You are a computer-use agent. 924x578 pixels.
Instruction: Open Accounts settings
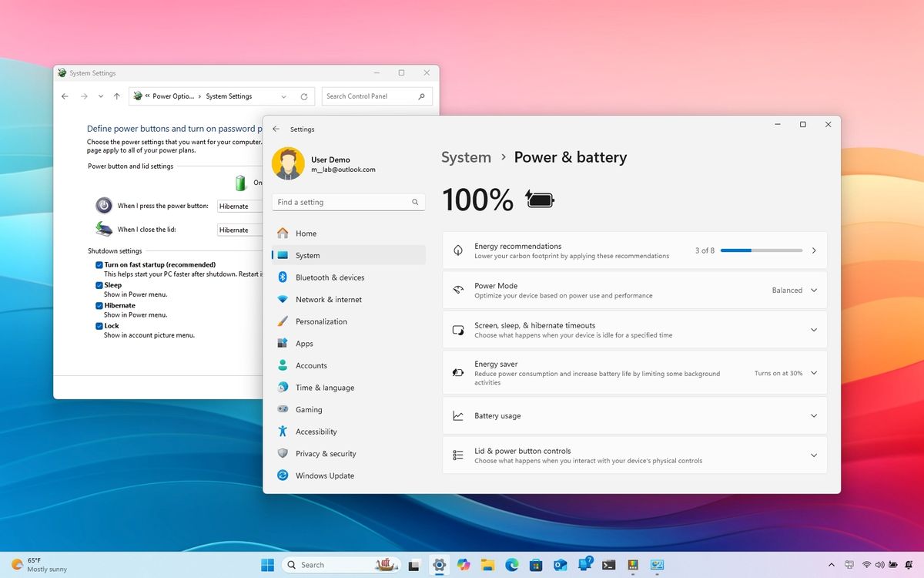pyautogui.click(x=311, y=365)
